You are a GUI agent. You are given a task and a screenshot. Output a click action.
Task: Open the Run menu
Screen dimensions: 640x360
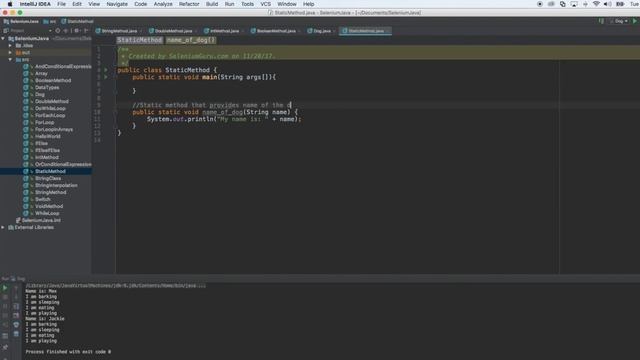coord(229,4)
